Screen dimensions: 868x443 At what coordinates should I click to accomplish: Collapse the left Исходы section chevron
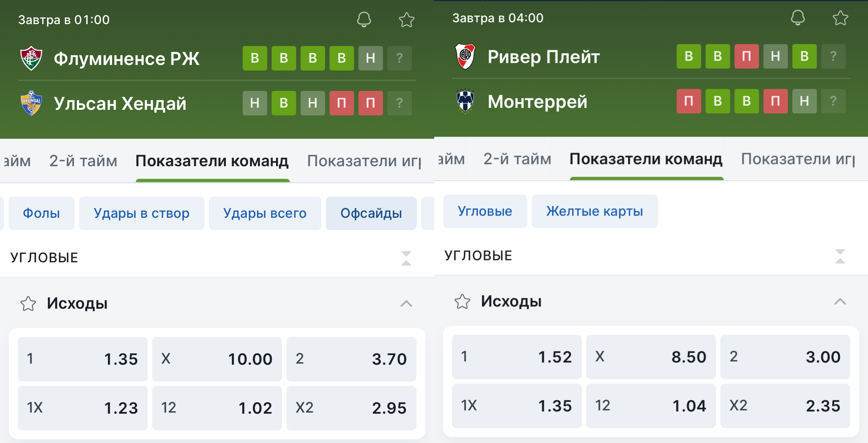[406, 303]
